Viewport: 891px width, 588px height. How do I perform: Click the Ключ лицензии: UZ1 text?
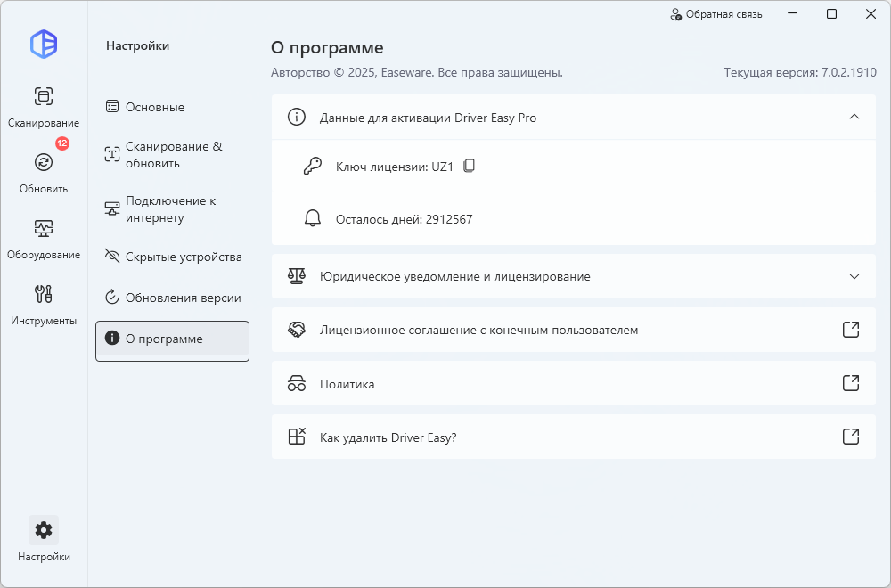pyautogui.click(x=395, y=167)
